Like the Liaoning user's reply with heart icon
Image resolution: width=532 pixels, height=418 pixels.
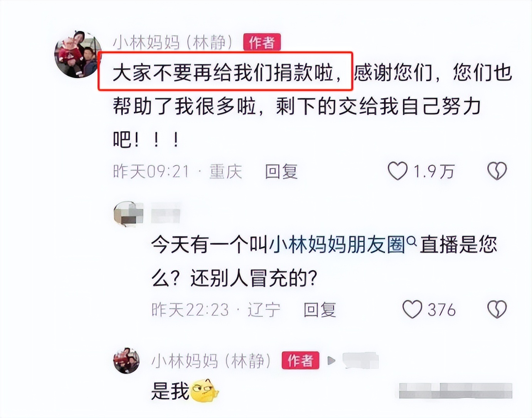click(x=412, y=309)
